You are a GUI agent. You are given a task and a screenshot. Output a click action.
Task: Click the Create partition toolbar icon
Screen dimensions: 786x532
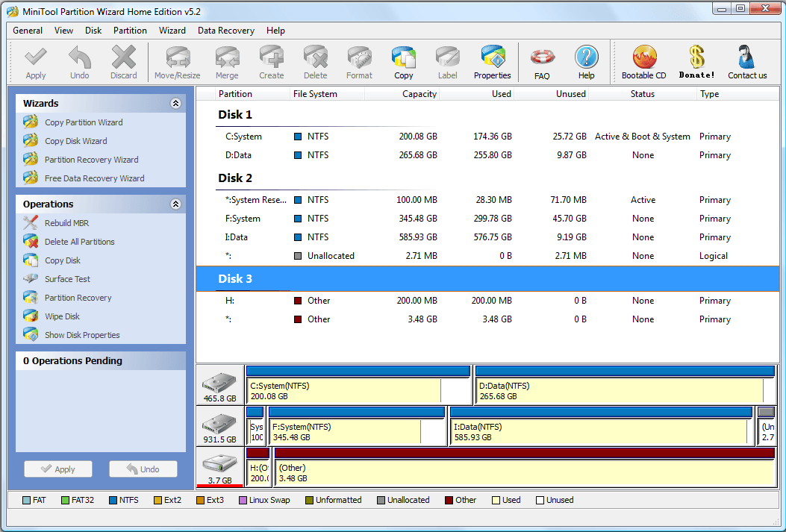[x=271, y=57]
